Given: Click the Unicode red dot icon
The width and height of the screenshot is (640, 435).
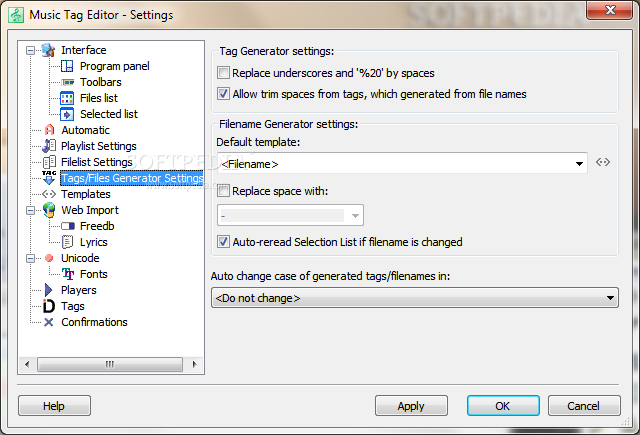Looking at the screenshot, I should pos(49,258).
